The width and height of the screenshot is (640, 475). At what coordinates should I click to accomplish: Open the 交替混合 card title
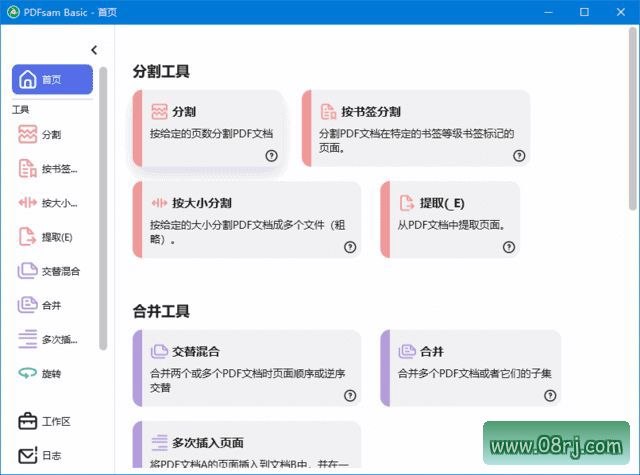tap(196, 351)
